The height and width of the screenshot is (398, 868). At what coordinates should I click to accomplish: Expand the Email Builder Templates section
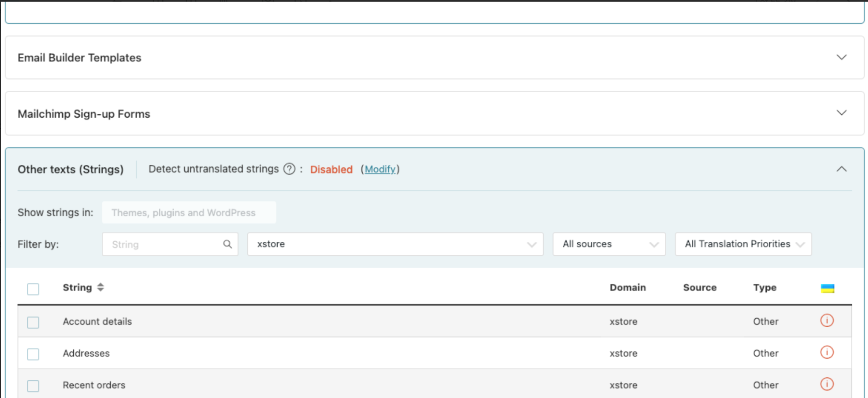click(842, 57)
